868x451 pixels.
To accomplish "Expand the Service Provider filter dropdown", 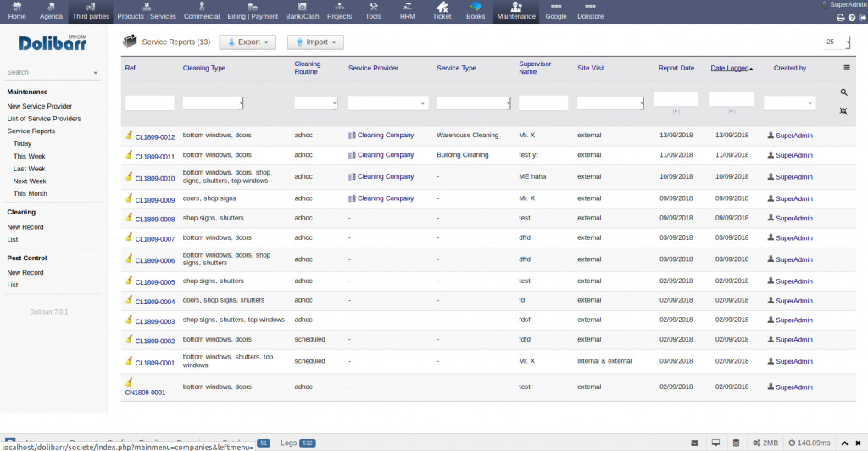I will 387,103.
